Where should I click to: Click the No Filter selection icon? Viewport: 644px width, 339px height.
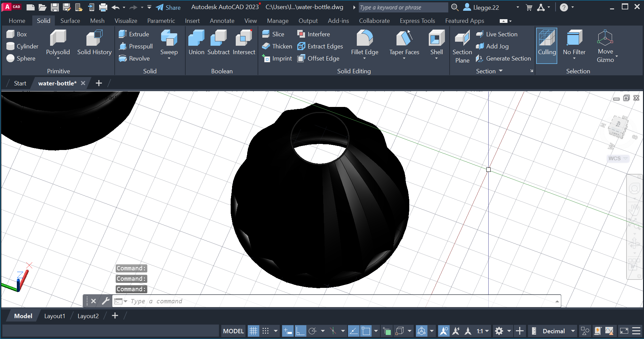pyautogui.click(x=574, y=38)
